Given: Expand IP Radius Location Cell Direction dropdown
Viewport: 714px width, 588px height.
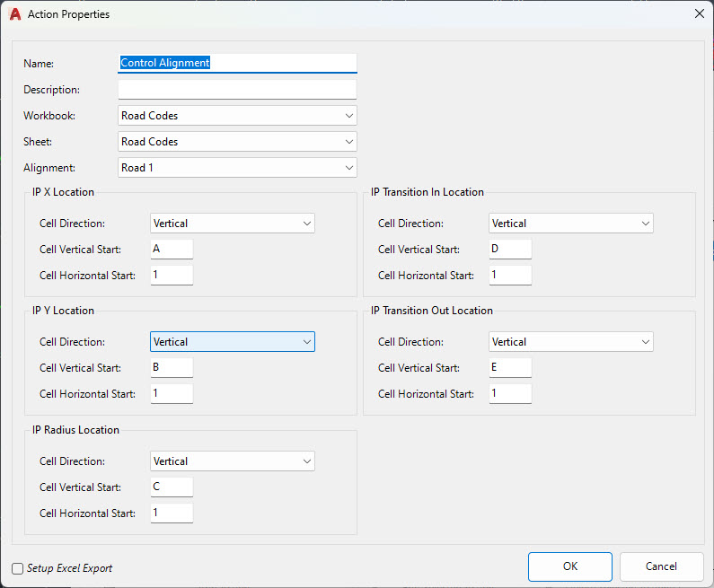Looking at the screenshot, I should click(x=233, y=461).
